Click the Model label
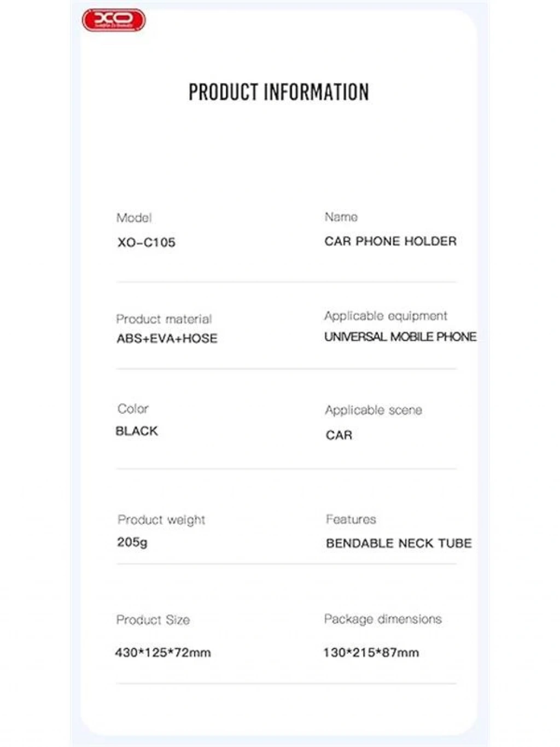Image resolution: width=560 pixels, height=747 pixels. coord(134,218)
